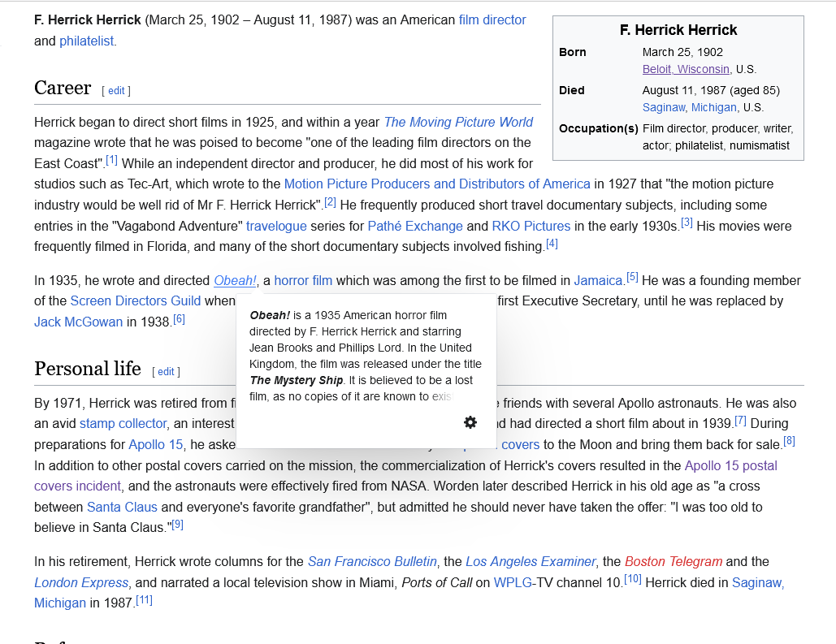Click the 'Died' infobox label
836x644 pixels.
(572, 91)
